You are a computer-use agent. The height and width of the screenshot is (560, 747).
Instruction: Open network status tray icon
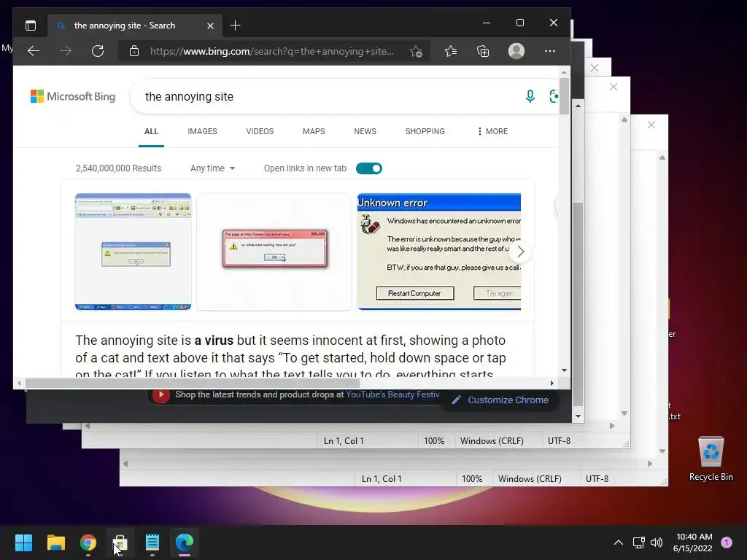[x=638, y=542]
